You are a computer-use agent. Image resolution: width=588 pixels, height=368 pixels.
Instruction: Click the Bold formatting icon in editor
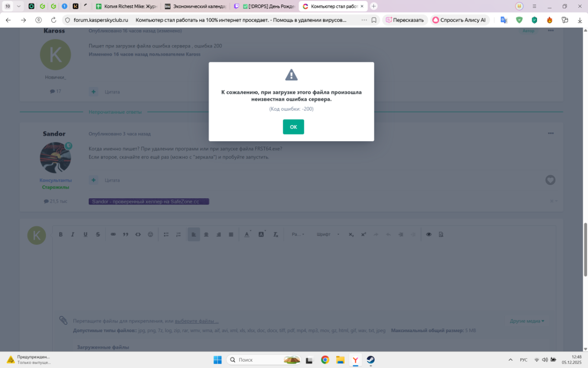(61, 235)
